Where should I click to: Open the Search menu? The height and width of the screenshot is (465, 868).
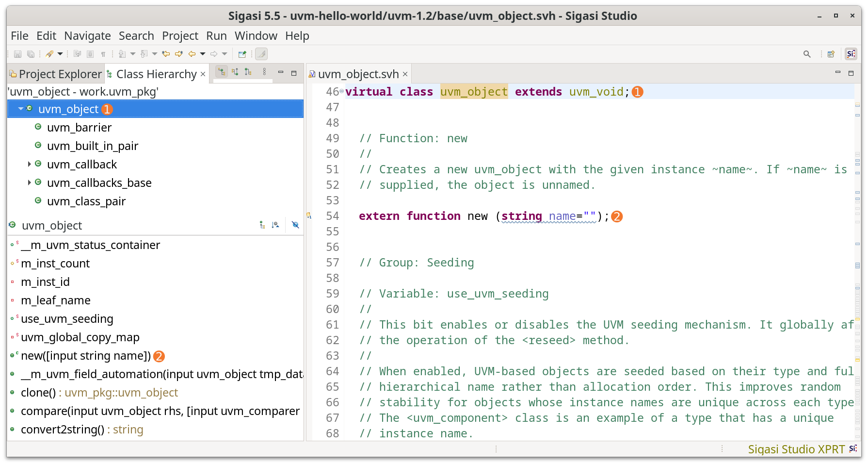[x=136, y=36]
